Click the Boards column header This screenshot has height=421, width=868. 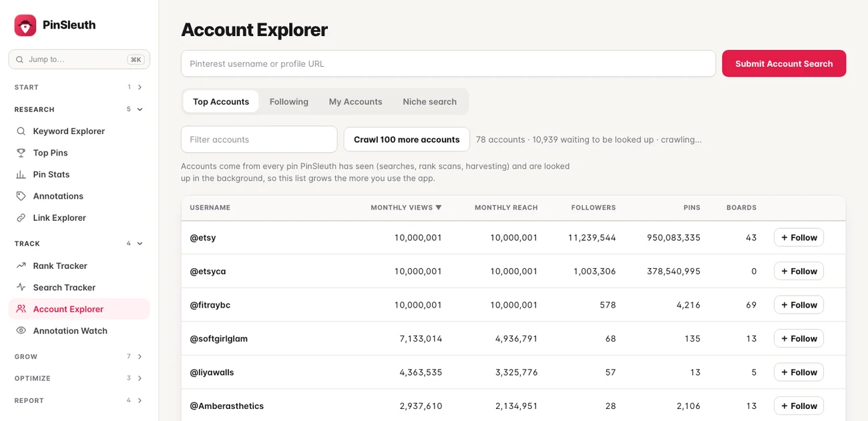pyautogui.click(x=741, y=207)
